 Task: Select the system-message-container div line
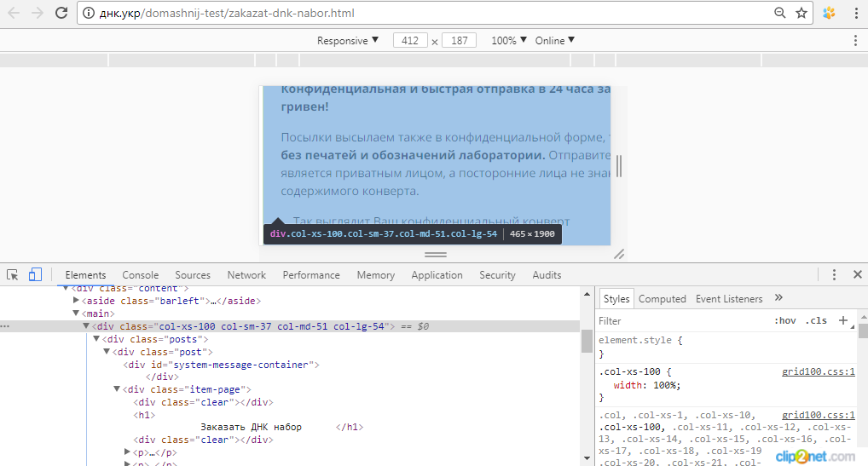tap(222, 365)
